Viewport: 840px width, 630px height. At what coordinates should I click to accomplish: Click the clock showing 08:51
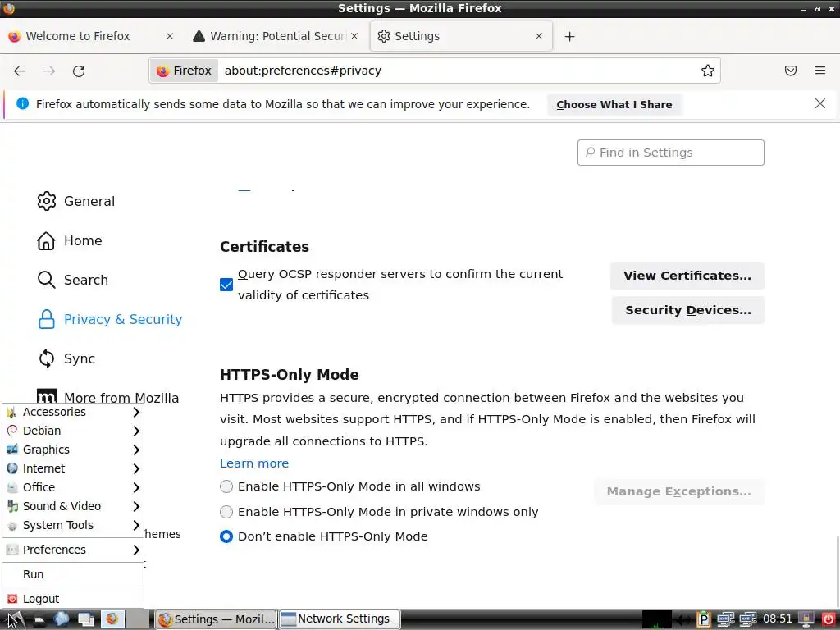click(x=778, y=619)
